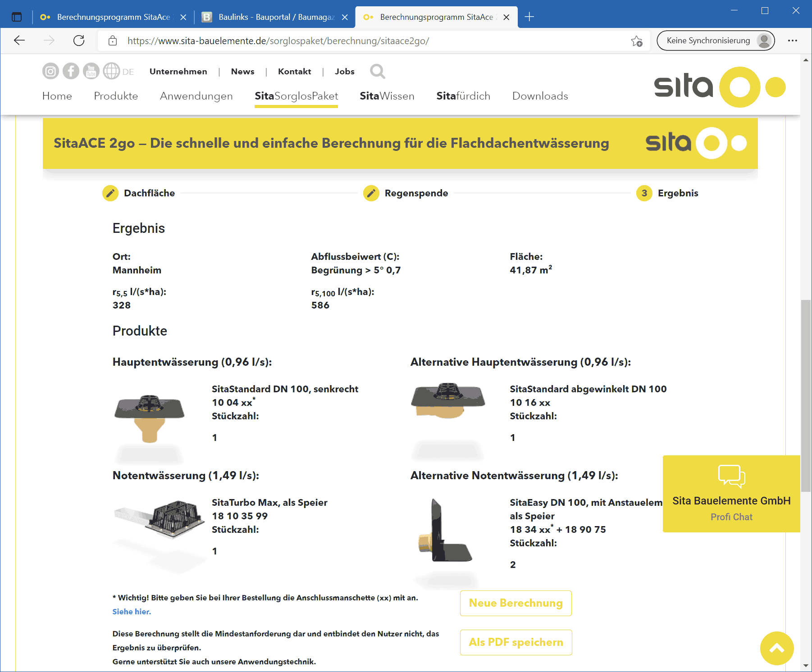
Task: Switch to the Baulinks Bauportal tab
Action: coord(275,17)
